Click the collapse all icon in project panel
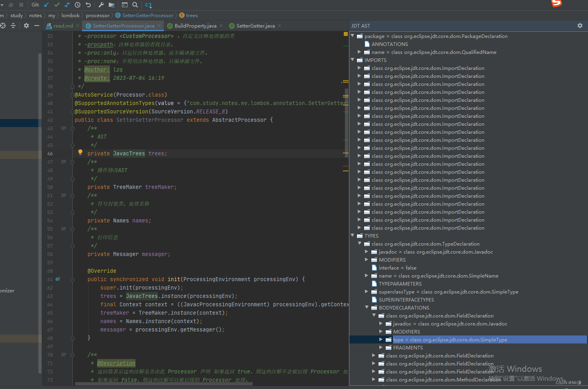588x389 pixels. tap(13, 26)
